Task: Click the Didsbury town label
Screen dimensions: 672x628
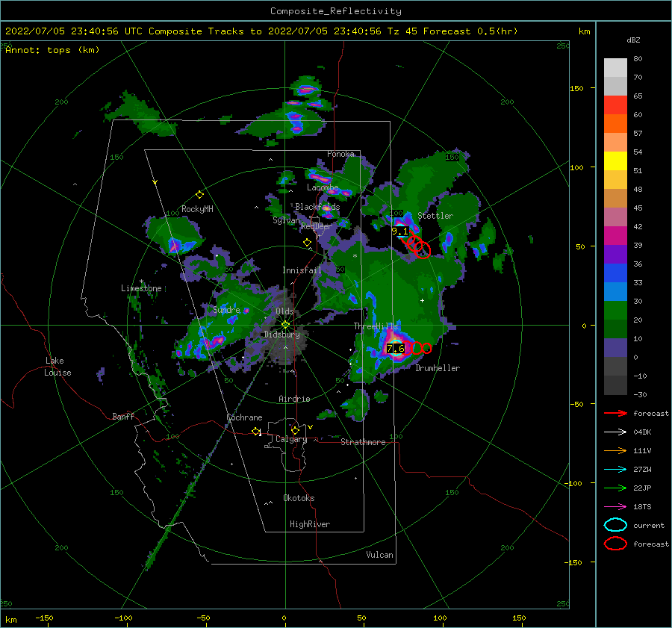Action: tap(281, 335)
